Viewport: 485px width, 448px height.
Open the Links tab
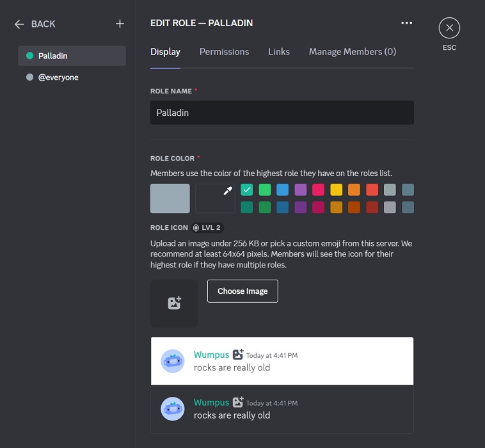(x=279, y=52)
